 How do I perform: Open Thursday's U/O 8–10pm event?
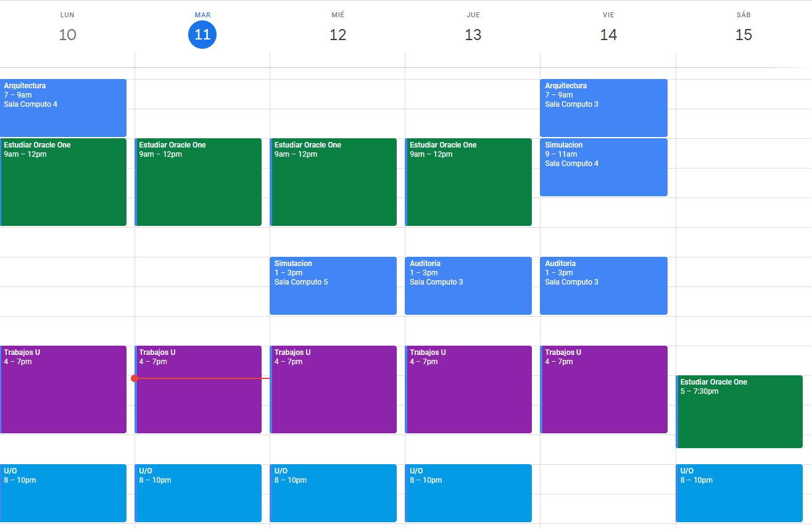click(x=468, y=493)
